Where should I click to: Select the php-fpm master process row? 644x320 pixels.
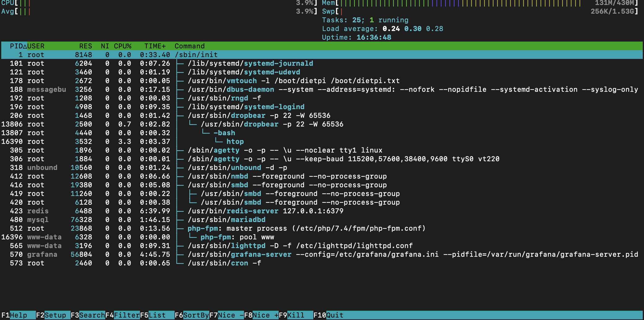click(322, 228)
